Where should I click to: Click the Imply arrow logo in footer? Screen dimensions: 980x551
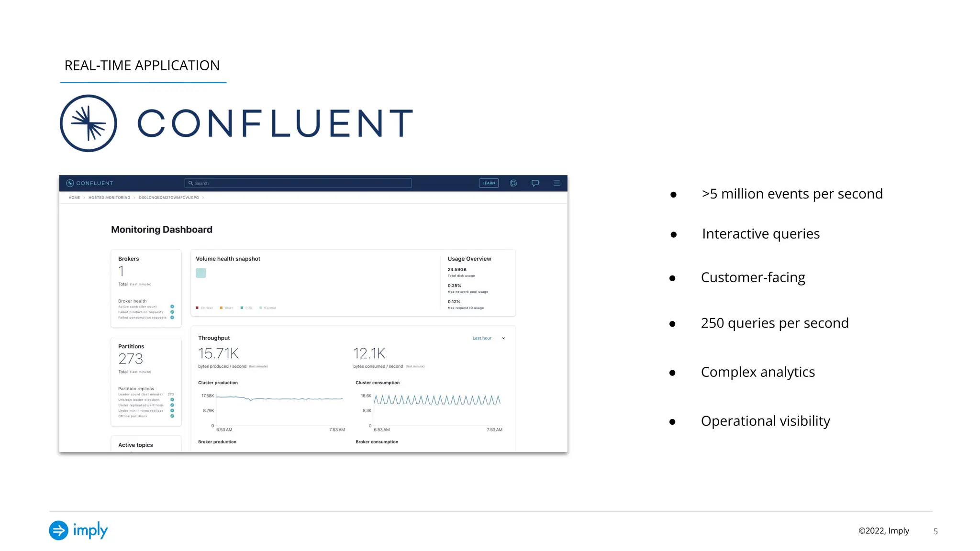click(x=59, y=530)
